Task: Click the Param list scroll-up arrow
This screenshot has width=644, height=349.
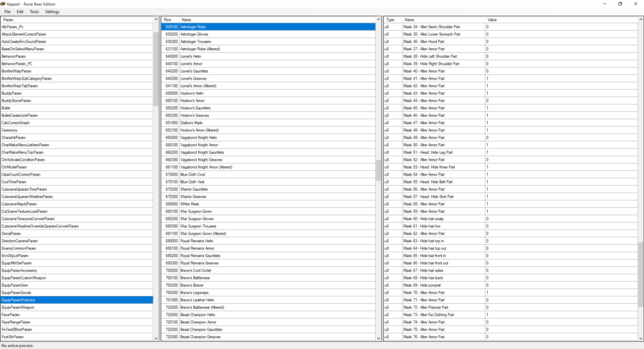Action: 156,19
